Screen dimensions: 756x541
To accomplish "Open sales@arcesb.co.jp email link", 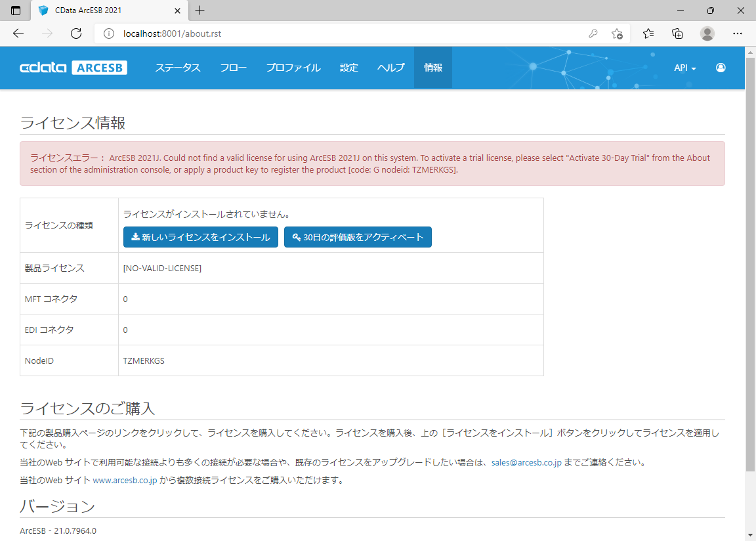I will (526, 462).
